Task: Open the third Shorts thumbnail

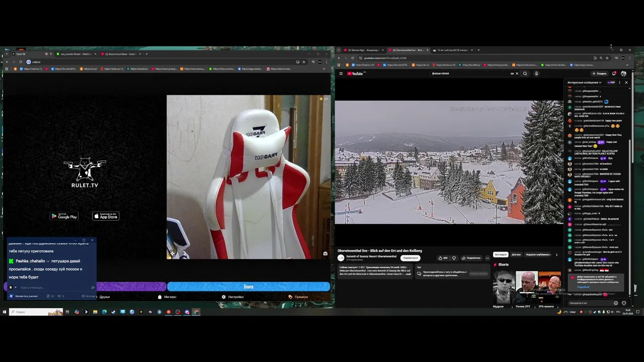Action: pos(549,287)
